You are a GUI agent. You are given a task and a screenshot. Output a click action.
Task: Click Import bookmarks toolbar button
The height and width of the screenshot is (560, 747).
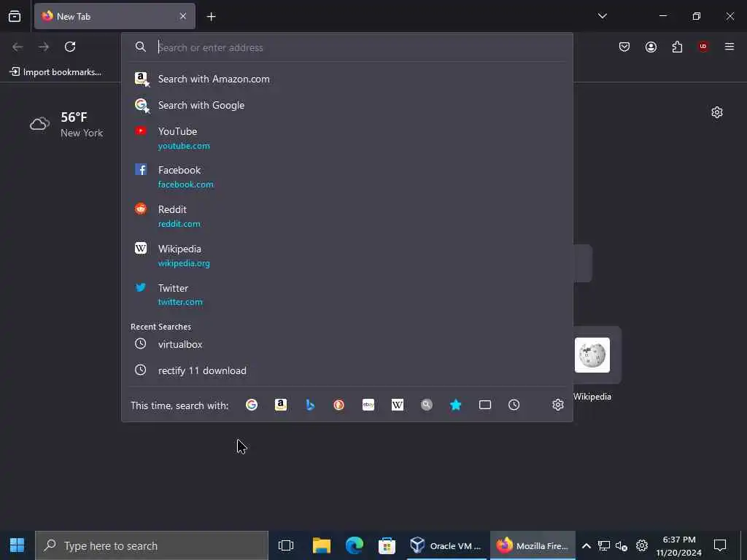point(55,72)
